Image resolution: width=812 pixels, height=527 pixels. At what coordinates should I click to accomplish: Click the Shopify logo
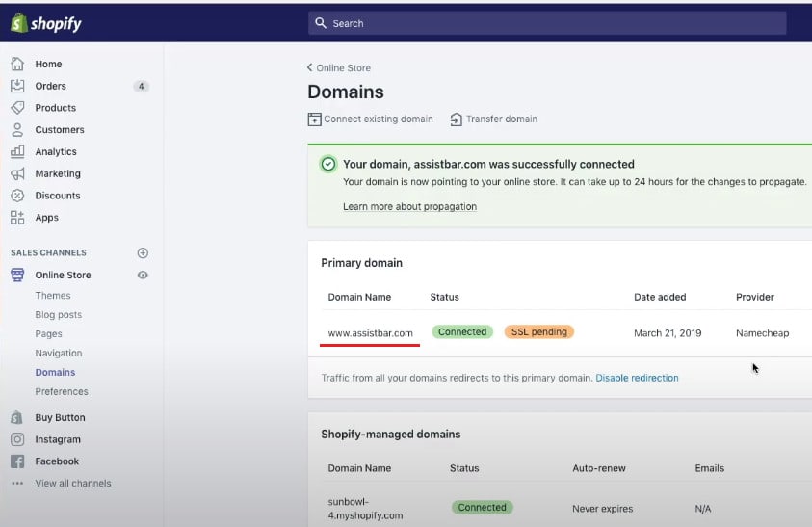click(x=46, y=23)
